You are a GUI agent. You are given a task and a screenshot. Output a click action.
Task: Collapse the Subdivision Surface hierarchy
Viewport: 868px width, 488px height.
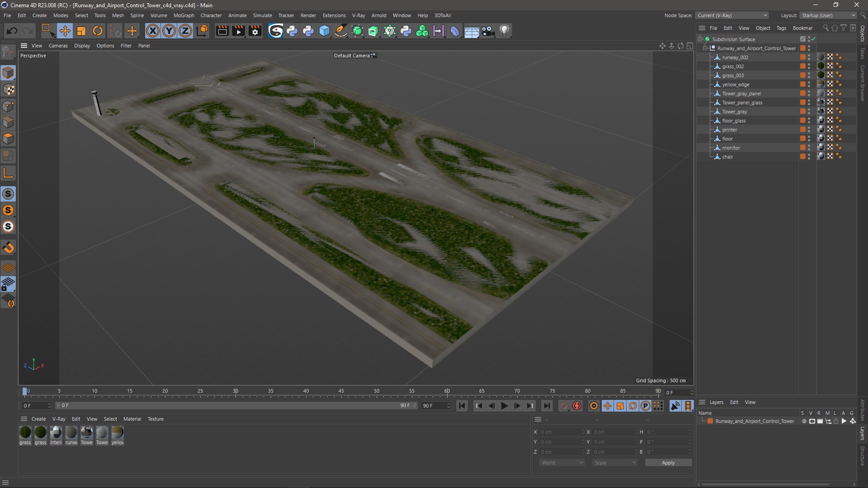700,39
